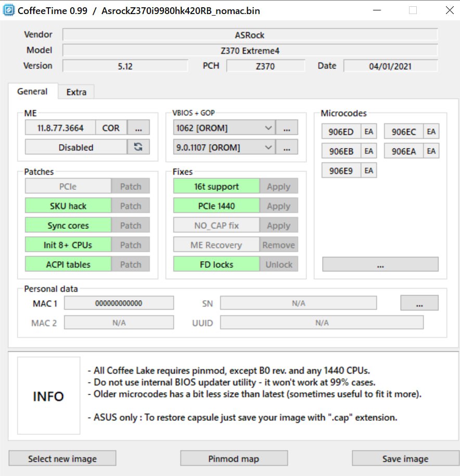Click Save image button
The height and width of the screenshot is (476, 460).
point(405,458)
